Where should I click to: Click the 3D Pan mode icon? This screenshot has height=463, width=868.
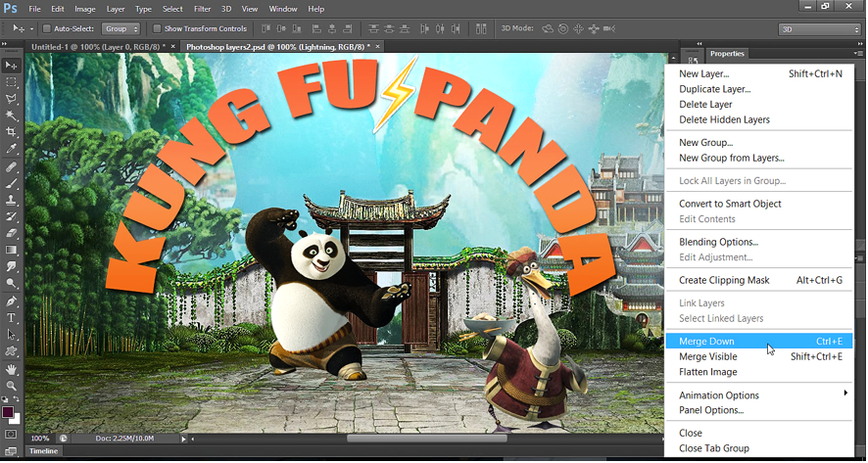coord(578,28)
